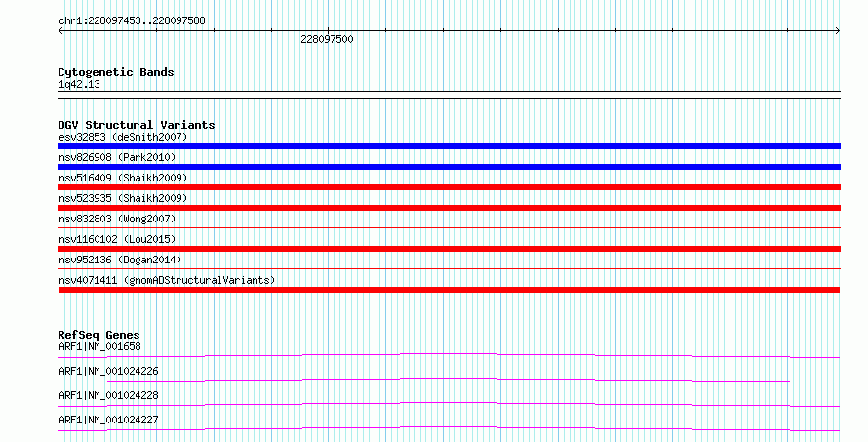Click the black cytogenetic band 1q42.13 bar
Viewport: 868px width, 442px height.
pyautogui.click(x=449, y=95)
